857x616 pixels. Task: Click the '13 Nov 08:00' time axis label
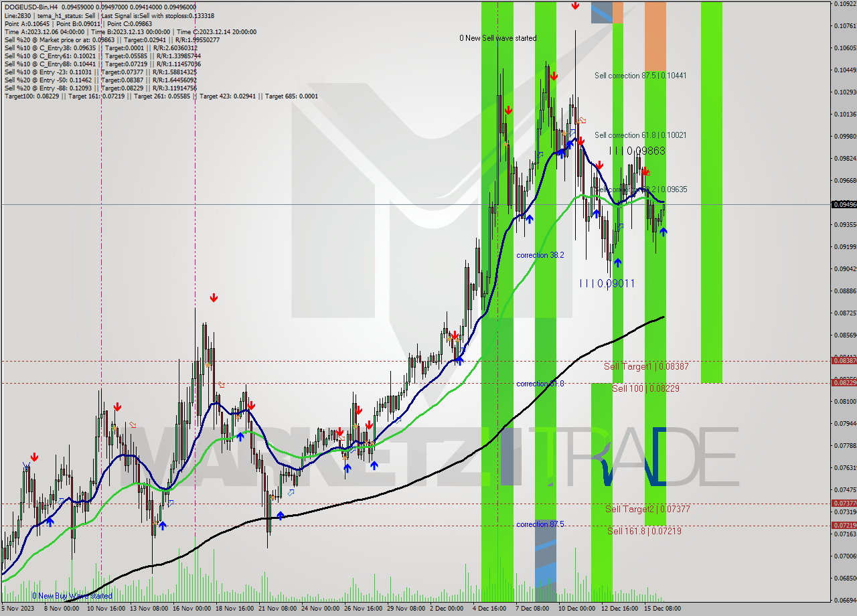tap(149, 609)
